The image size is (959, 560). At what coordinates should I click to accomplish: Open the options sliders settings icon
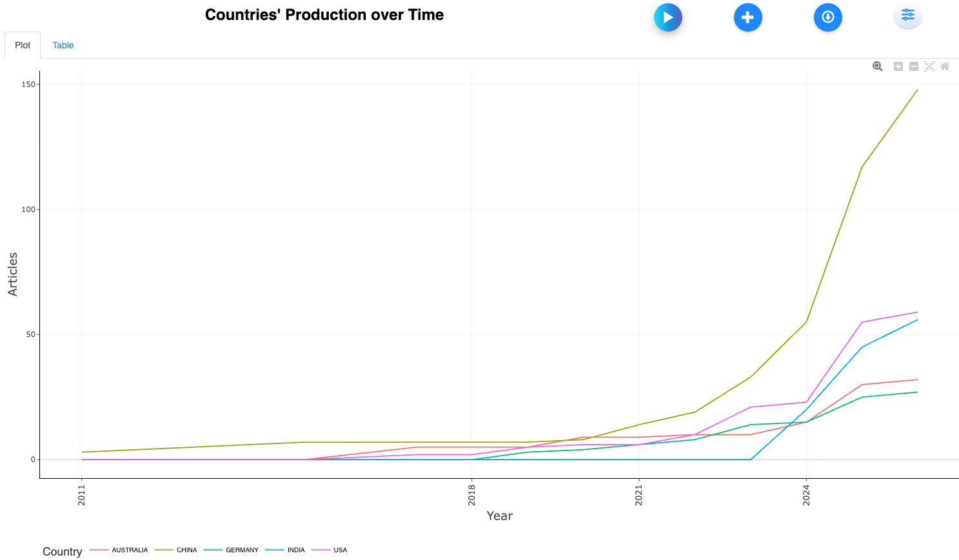907,15
